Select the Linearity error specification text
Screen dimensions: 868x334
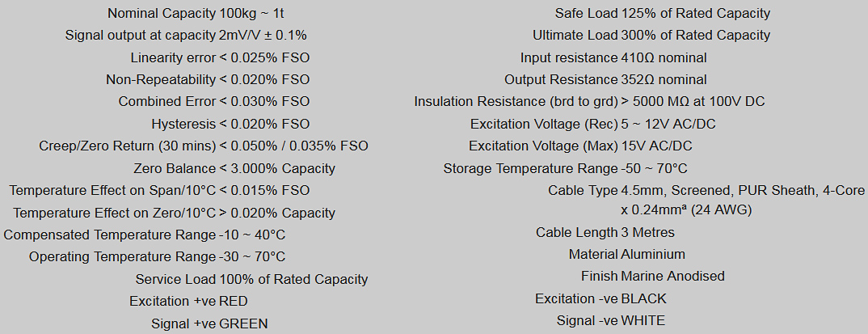pyautogui.click(x=220, y=57)
